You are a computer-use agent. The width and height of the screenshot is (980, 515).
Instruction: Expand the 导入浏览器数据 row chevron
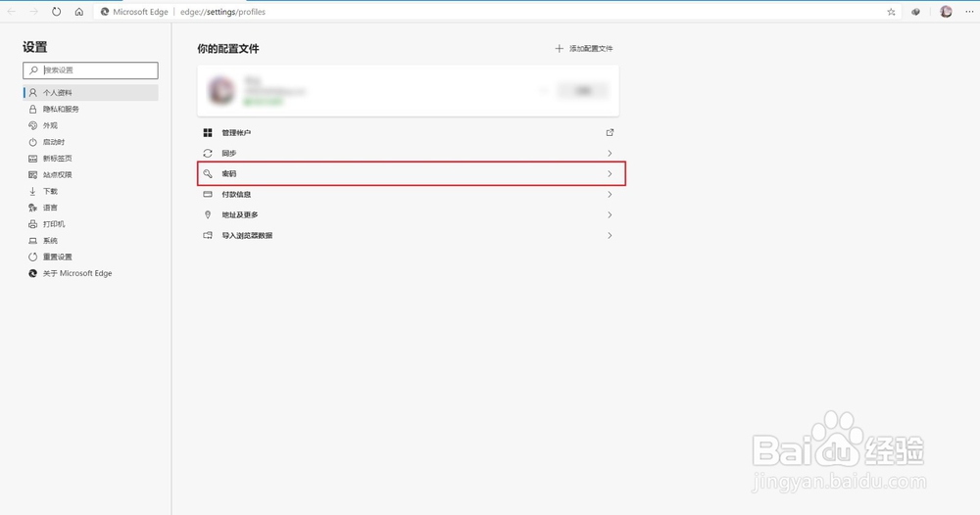coord(610,235)
